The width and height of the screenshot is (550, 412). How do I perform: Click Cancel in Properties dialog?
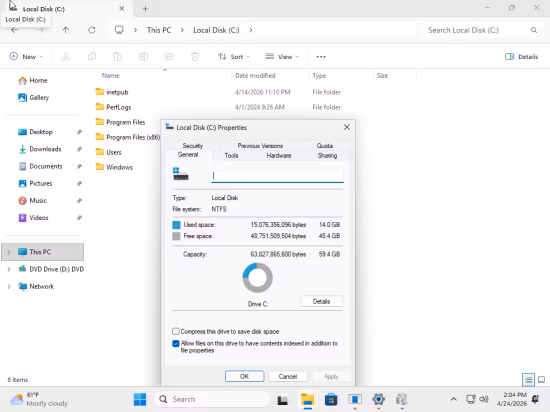(x=288, y=376)
